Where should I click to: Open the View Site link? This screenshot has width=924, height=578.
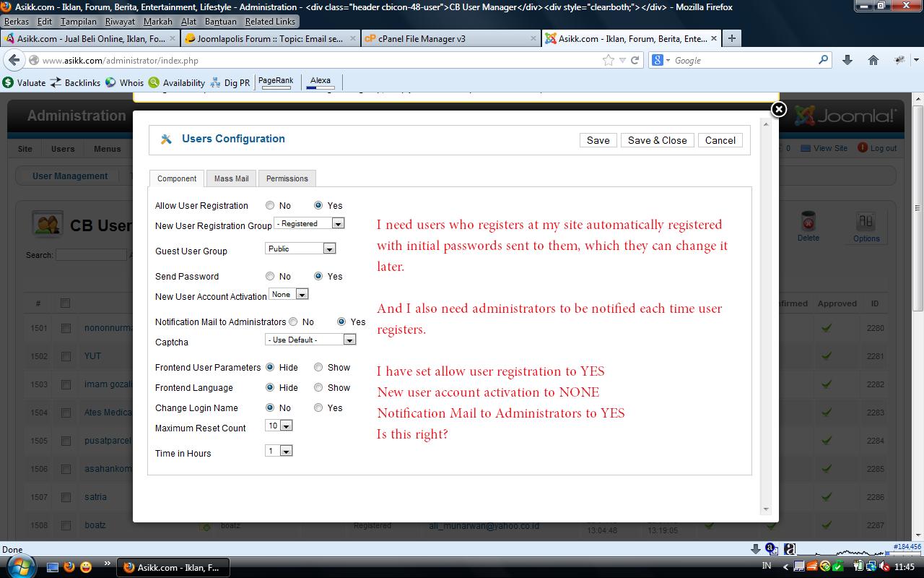tap(824, 148)
